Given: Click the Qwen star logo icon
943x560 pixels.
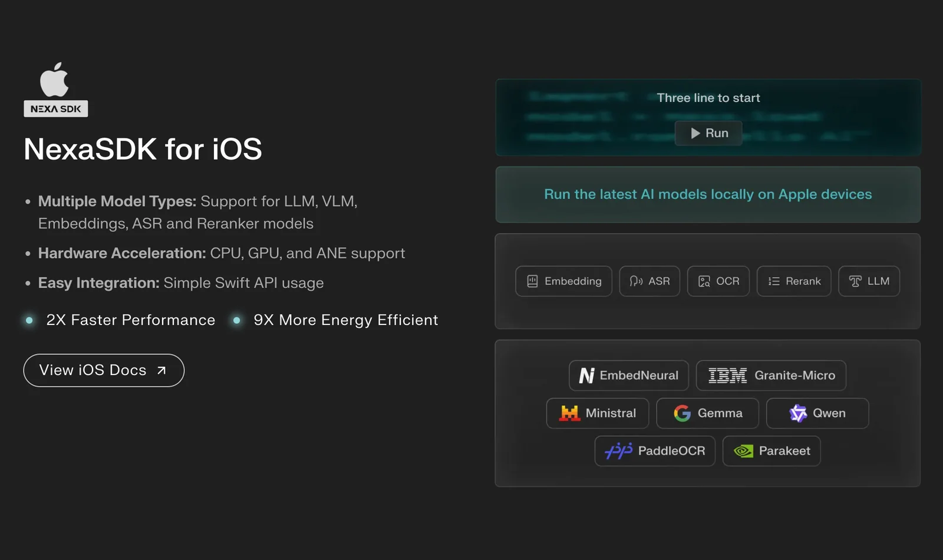Looking at the screenshot, I should [x=798, y=413].
